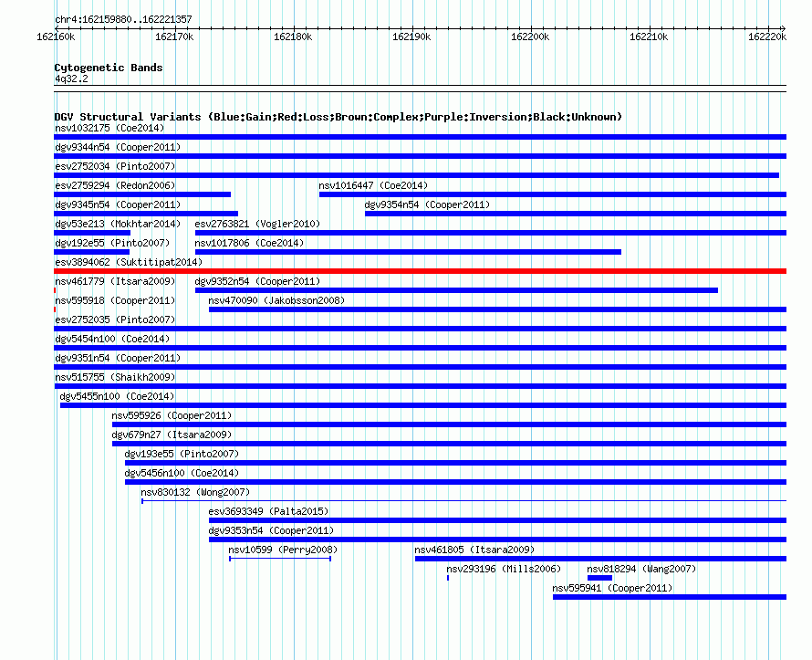Click the chr4:162159880..162221357 region label
812x660 pixels.
pyautogui.click(x=123, y=19)
